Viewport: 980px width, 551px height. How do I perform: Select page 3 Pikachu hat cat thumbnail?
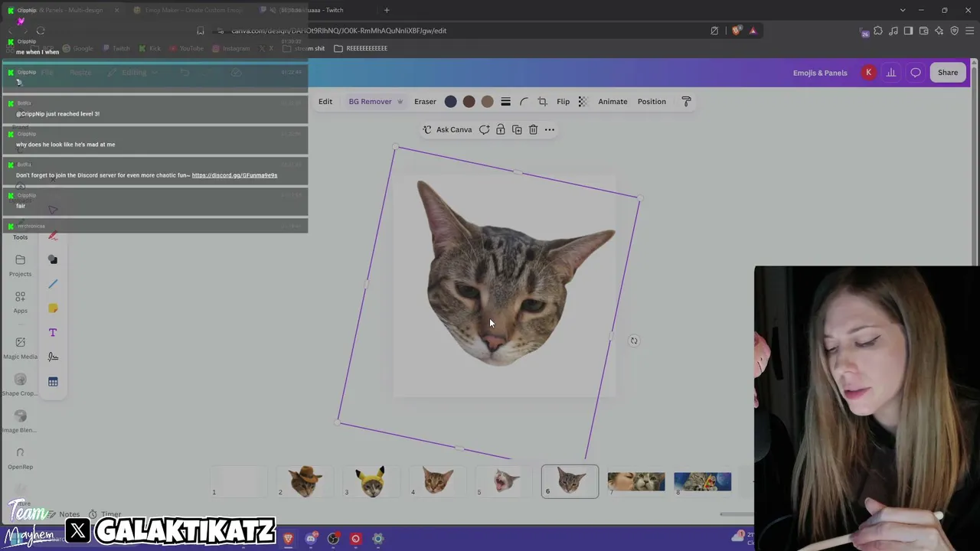pos(371,481)
